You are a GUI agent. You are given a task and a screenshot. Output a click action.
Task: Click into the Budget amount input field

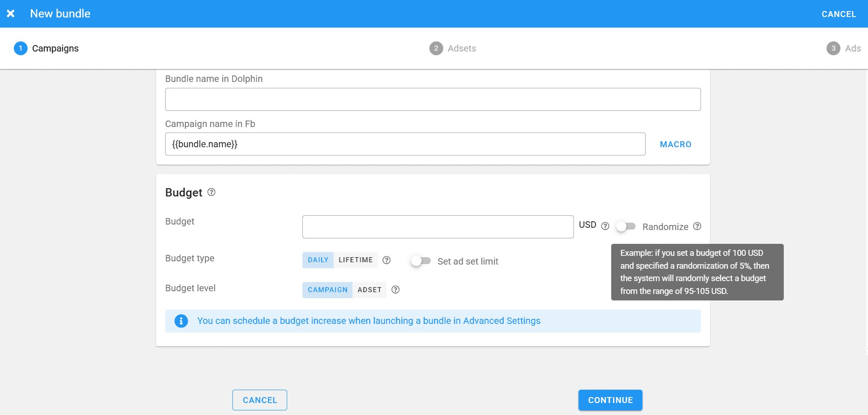pos(438,227)
